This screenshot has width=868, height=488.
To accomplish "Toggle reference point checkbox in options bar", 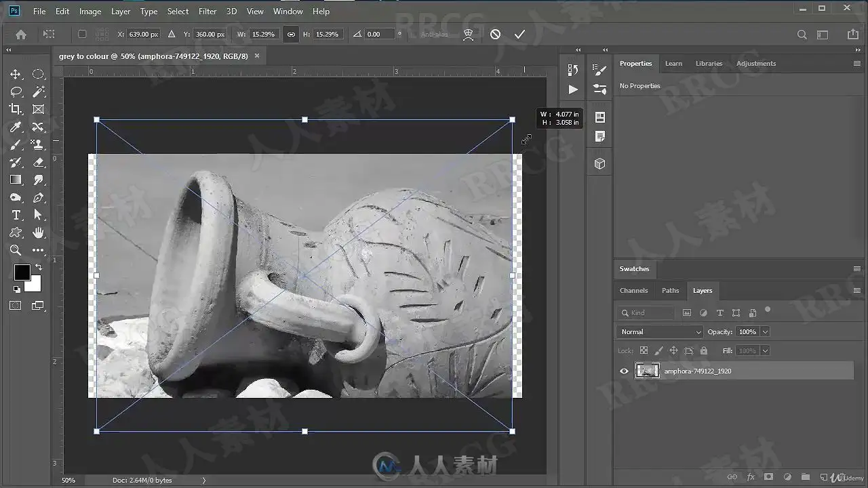I will 82,34.
